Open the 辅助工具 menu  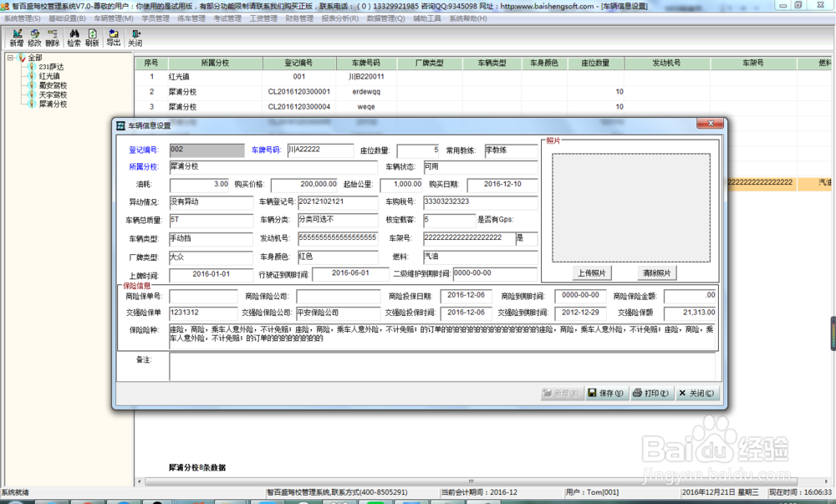(427, 18)
